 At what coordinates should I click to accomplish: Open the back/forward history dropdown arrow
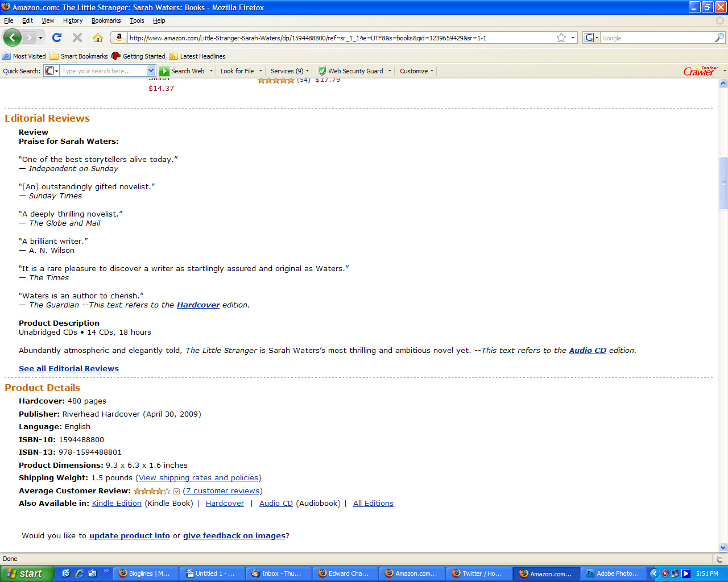pos(40,38)
